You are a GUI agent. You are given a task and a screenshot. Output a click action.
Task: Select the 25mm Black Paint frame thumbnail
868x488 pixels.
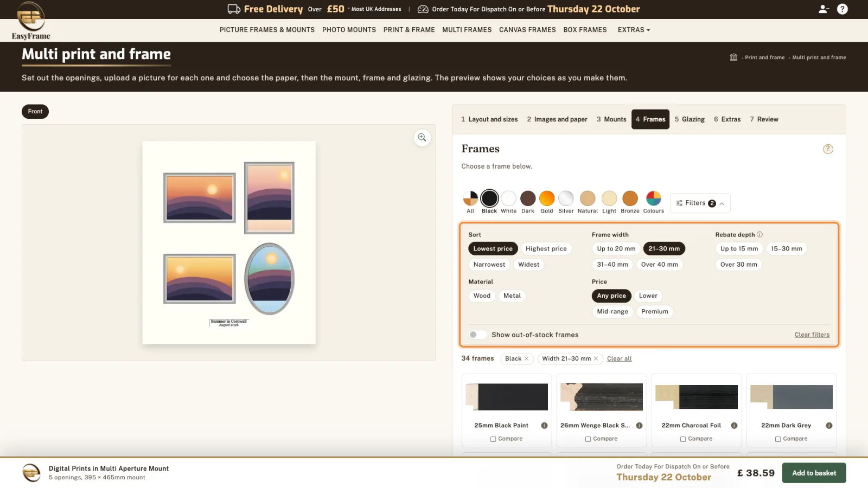(x=507, y=397)
